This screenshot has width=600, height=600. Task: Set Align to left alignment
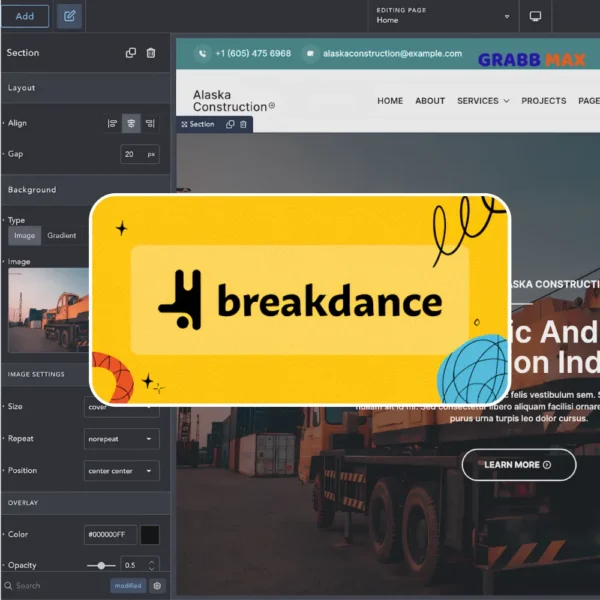coord(112,124)
